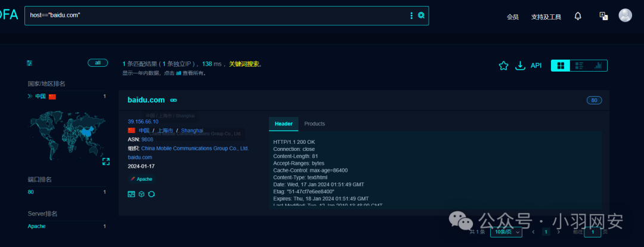The height and width of the screenshot is (247, 644).
Task: Filter by ASN 9808
Action: (147, 140)
